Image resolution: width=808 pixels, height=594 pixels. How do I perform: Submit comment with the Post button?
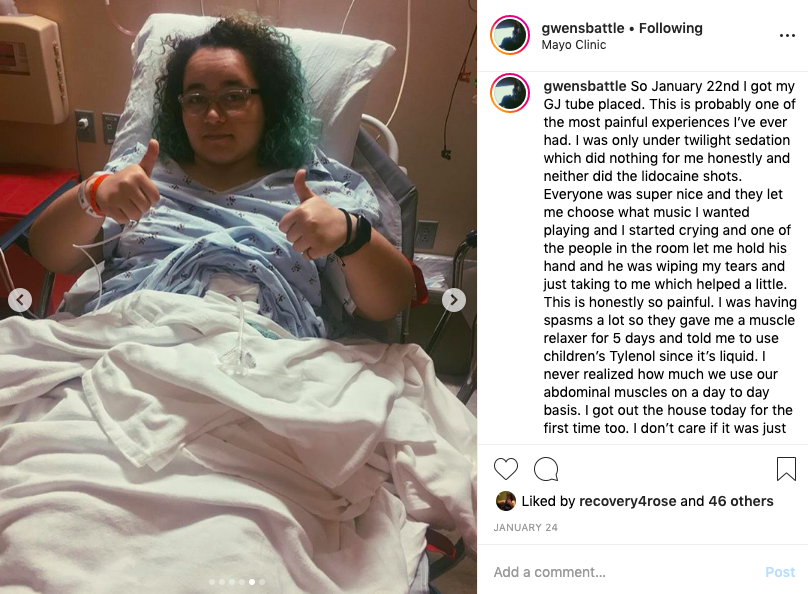click(780, 572)
